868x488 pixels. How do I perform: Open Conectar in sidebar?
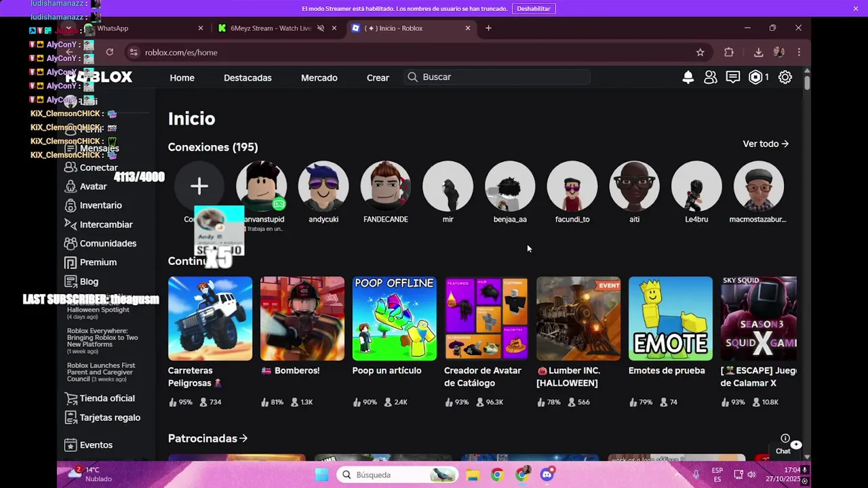[91, 167]
